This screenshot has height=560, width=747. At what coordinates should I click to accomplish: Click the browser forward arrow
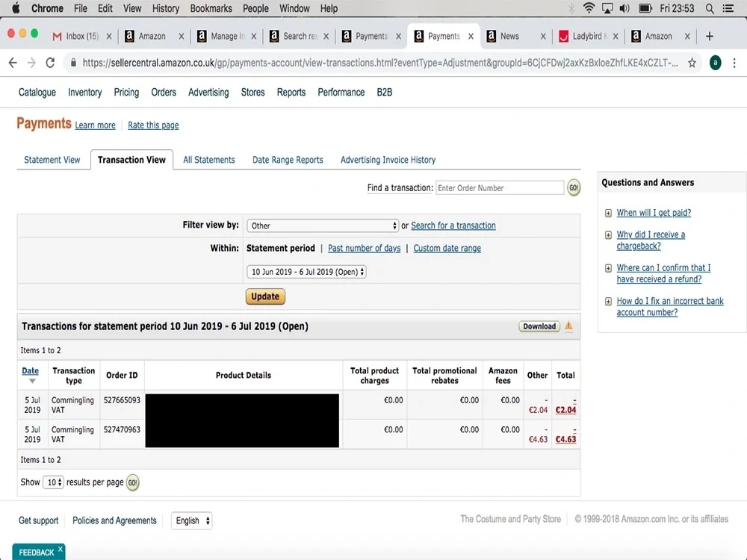(x=31, y=63)
